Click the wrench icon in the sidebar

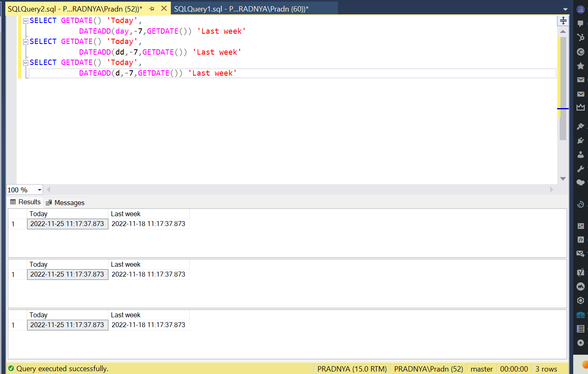[581, 169]
